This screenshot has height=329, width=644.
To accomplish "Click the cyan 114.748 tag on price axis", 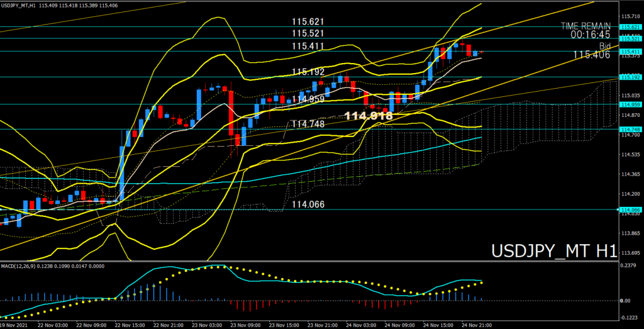I will [x=630, y=129].
